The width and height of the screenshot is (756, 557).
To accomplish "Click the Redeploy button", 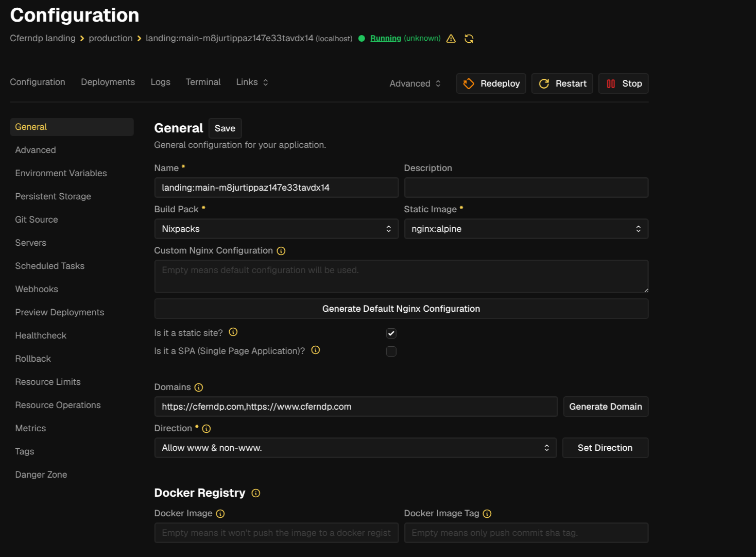I will coord(491,83).
